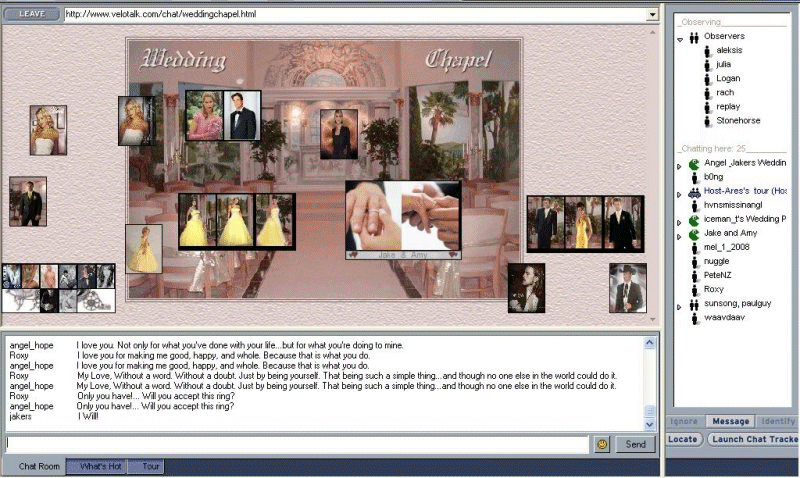Click the LEAVE button
This screenshot has width=800, height=478.
(31, 15)
